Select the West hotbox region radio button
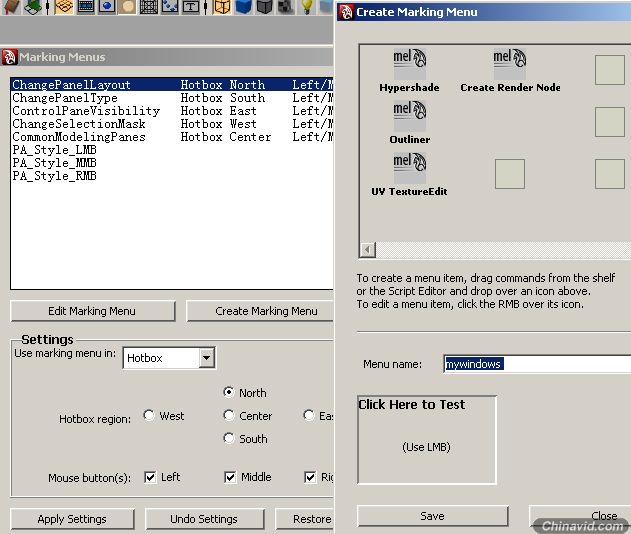The width and height of the screenshot is (631, 534). click(148, 415)
